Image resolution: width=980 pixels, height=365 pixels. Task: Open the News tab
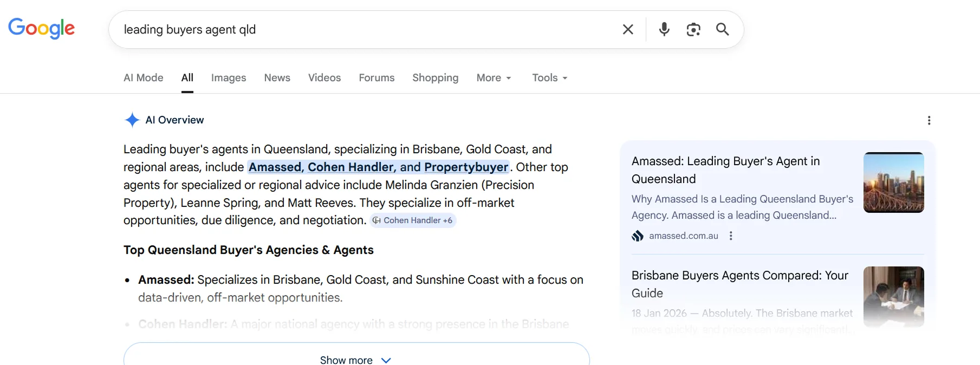[x=277, y=77]
